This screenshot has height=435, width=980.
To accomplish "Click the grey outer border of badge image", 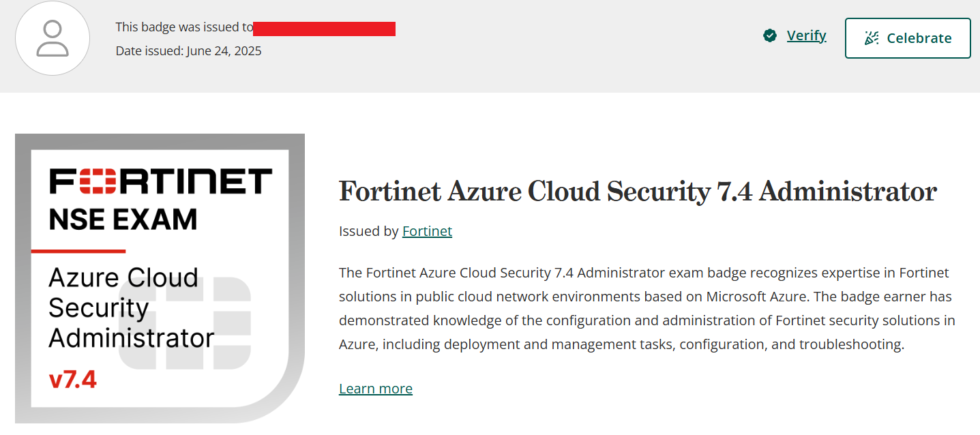I will [x=23, y=273].
